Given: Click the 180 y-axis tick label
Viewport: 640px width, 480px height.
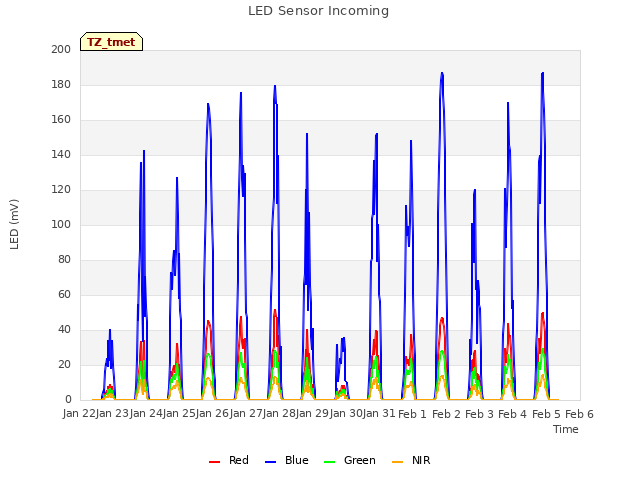Looking at the screenshot, I should pyautogui.click(x=61, y=84).
